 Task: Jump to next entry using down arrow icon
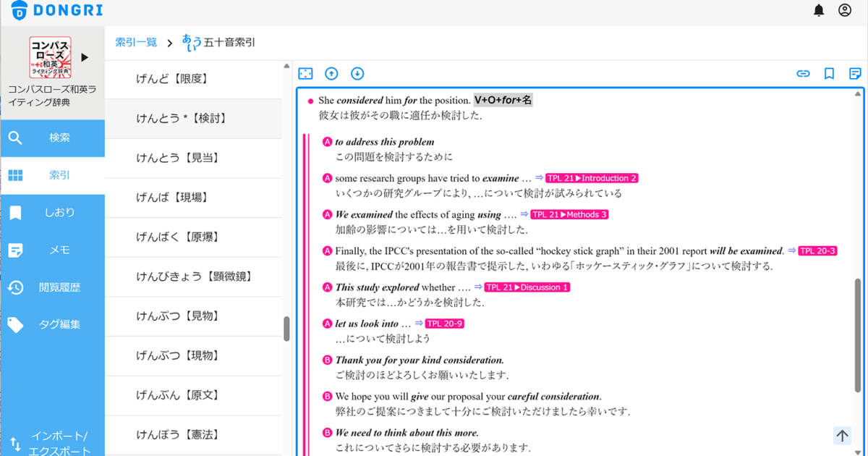357,73
